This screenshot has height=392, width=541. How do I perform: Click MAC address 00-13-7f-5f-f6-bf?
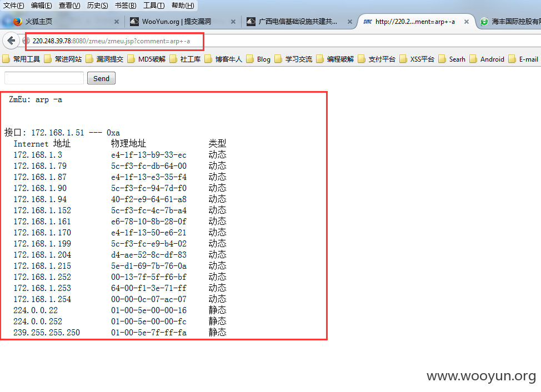[149, 277]
